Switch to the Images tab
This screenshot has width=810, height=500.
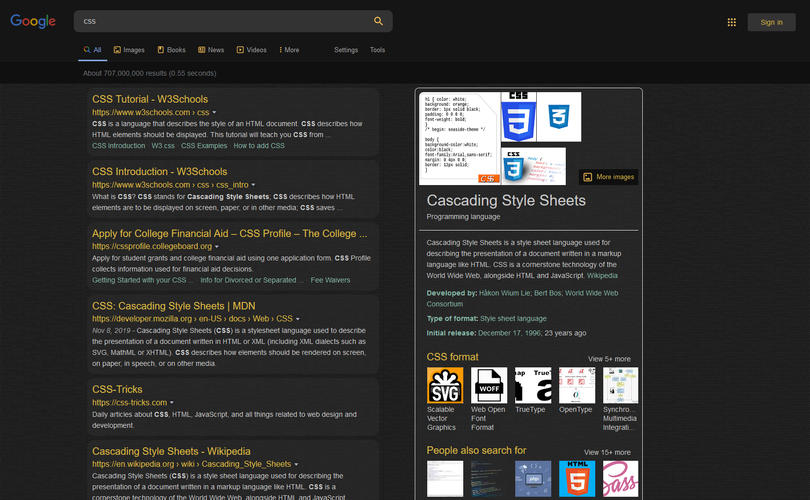129,50
